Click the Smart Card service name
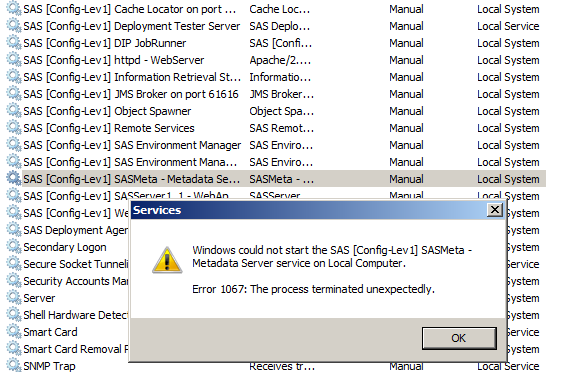The image size is (585, 372). coord(50,332)
